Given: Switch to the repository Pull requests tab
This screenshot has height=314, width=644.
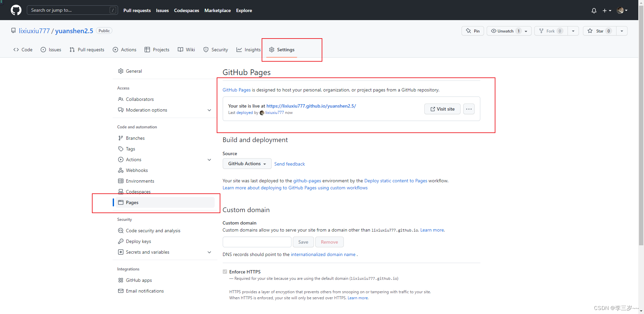Looking at the screenshot, I should pos(87,50).
